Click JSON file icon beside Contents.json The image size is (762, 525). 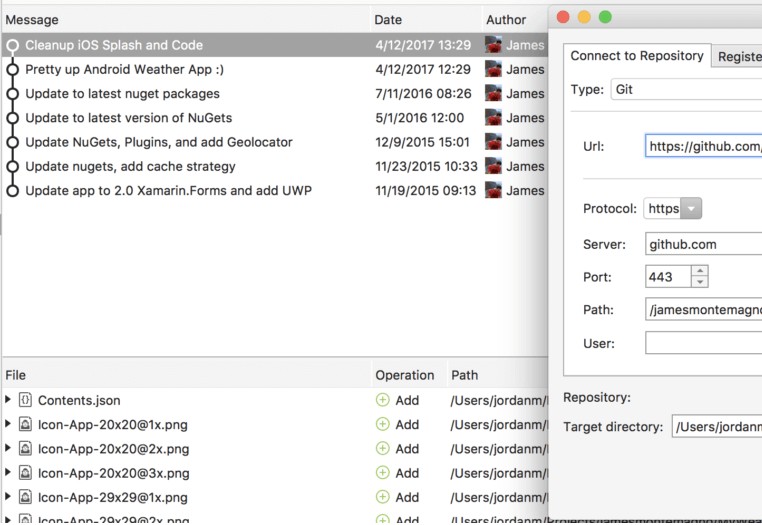click(x=25, y=400)
